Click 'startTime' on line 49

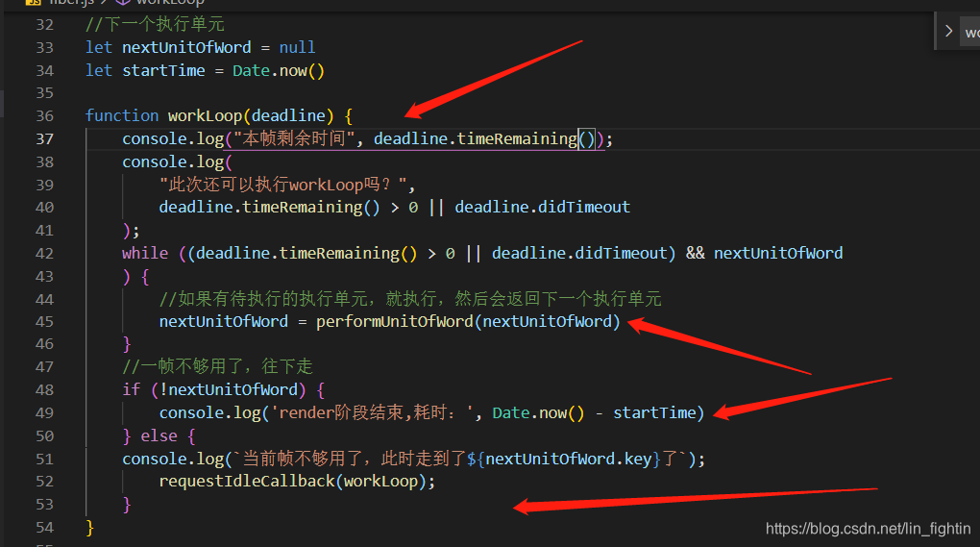[653, 412]
